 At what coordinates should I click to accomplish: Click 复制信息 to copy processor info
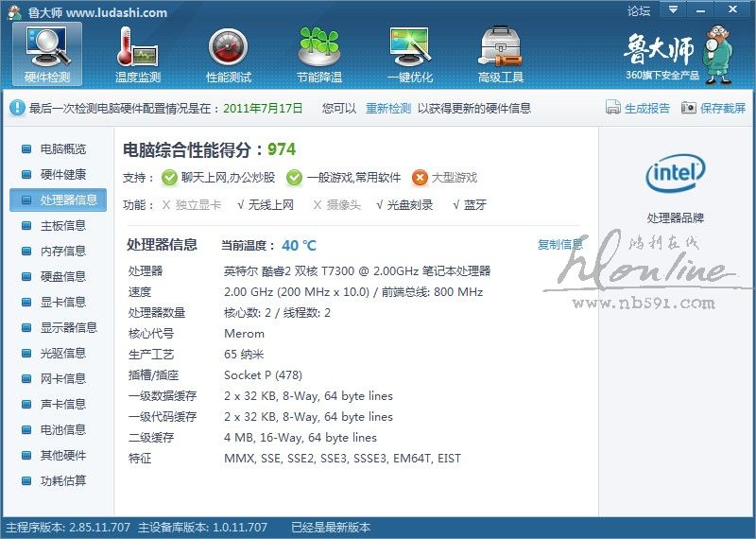(x=559, y=245)
